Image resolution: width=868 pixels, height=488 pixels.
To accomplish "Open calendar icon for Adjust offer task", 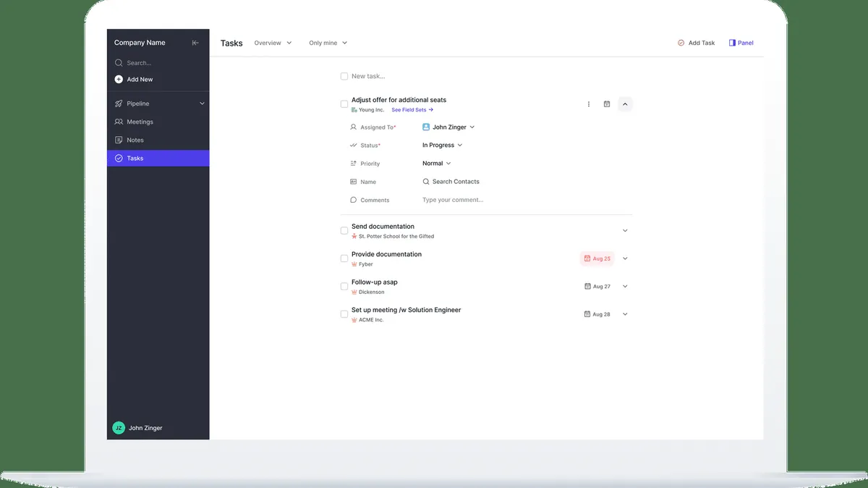I will [x=607, y=104].
